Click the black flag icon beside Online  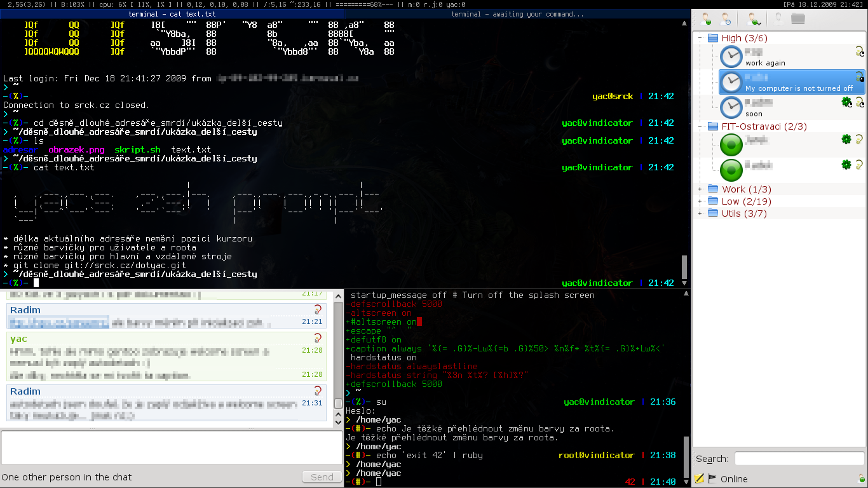point(712,478)
